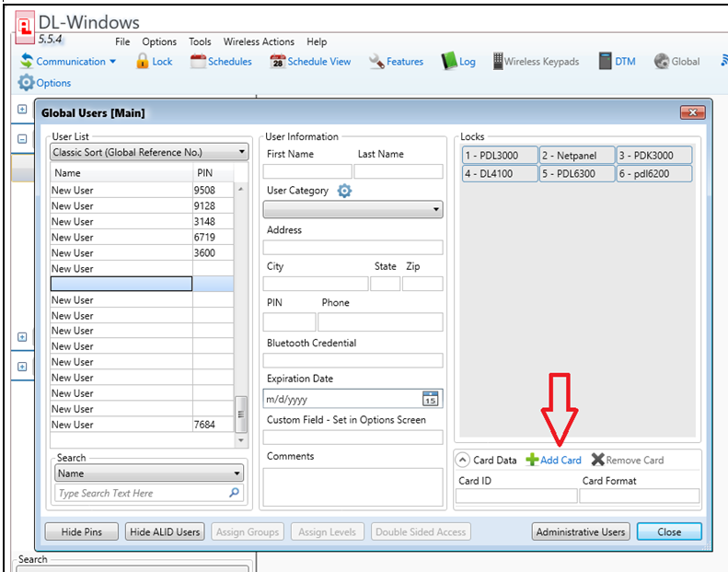This screenshot has height=572, width=728.
Task: Click the Close button at bottom
Action: click(669, 531)
